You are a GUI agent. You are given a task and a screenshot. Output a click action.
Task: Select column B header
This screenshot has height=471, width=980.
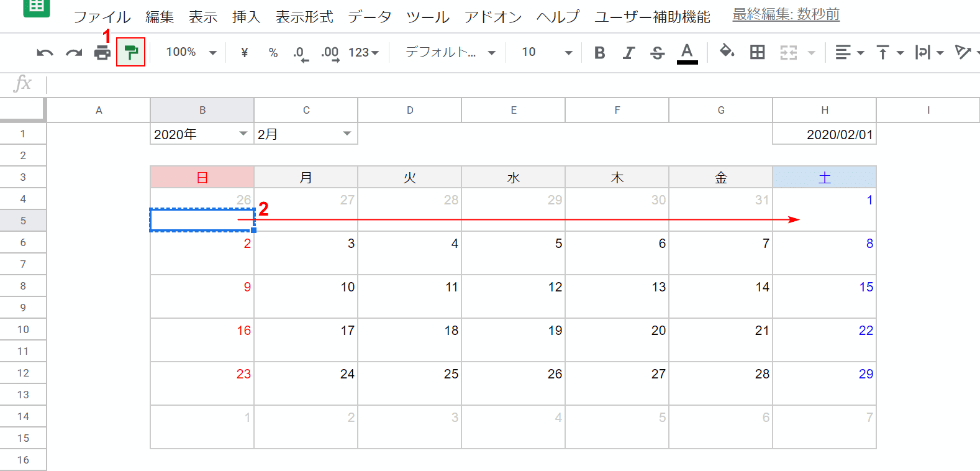202,110
